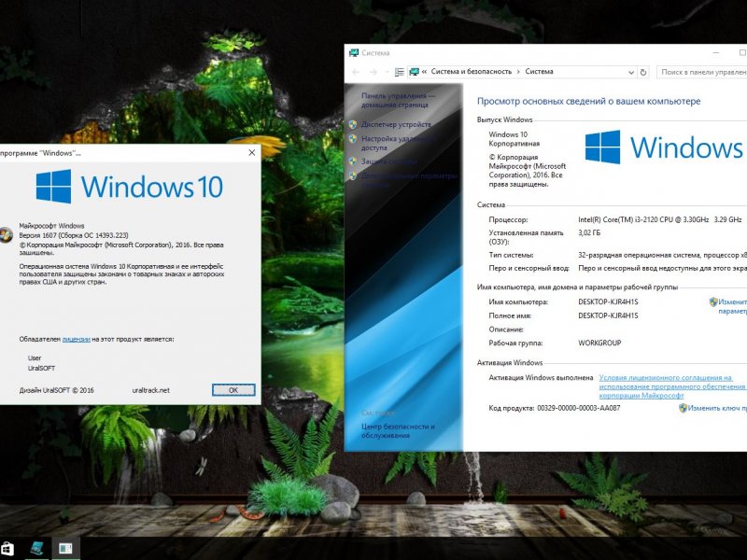This screenshot has width=747, height=560.
Task: Click the Рабочая группа label
Action: click(x=515, y=343)
